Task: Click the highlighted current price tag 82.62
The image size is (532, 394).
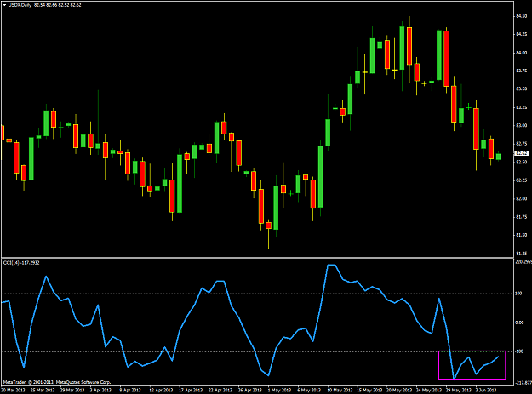Action: pyautogui.click(x=522, y=153)
